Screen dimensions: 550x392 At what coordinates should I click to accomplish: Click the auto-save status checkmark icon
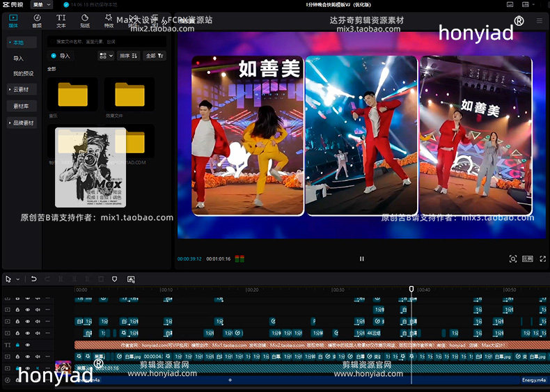pos(66,5)
